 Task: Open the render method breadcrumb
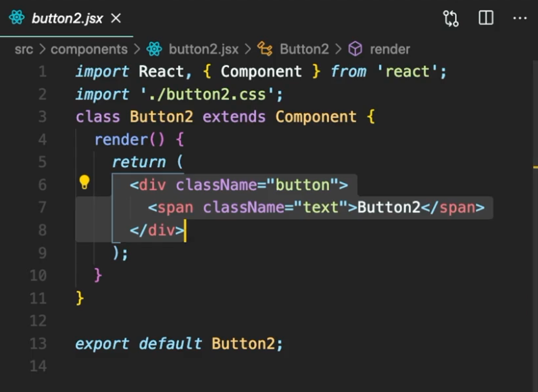pyautogui.click(x=390, y=49)
